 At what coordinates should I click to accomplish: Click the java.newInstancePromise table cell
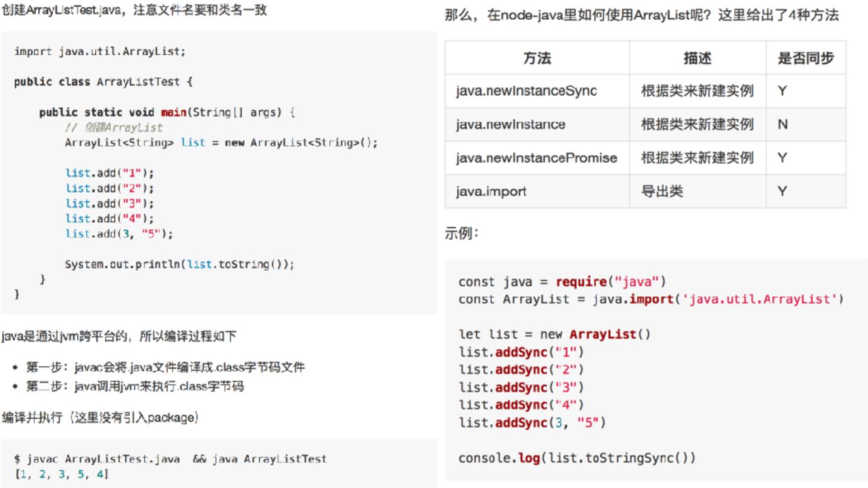536,158
